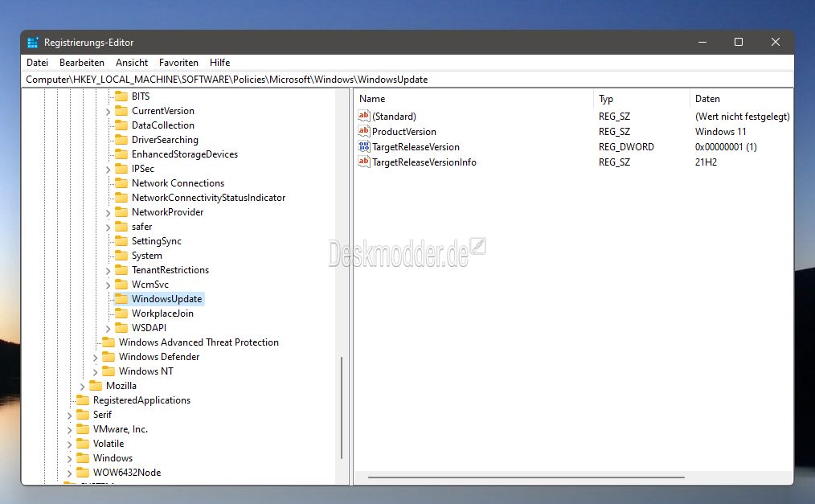The image size is (815, 504).
Task: Expand the IPSec key
Action: [109, 170]
